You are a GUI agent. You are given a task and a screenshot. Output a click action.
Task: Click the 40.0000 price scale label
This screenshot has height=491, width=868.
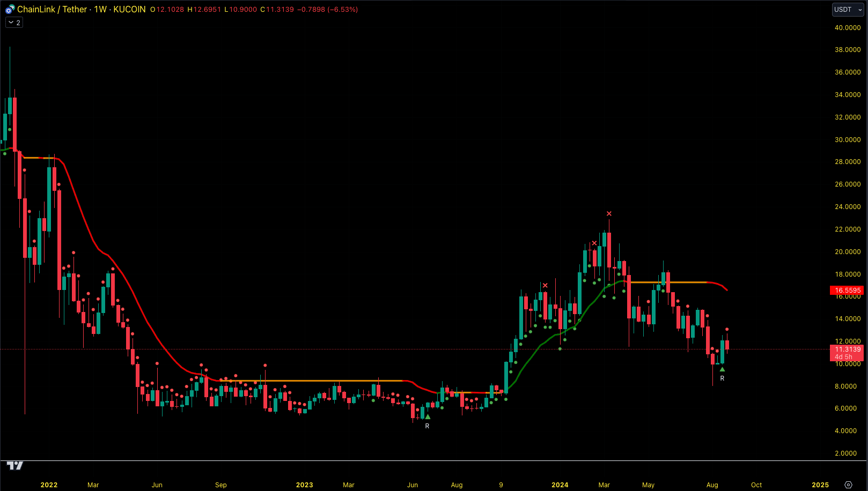click(848, 27)
